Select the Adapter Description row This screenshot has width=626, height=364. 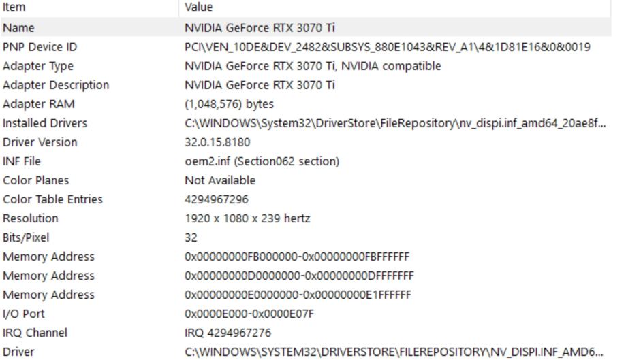pos(56,85)
